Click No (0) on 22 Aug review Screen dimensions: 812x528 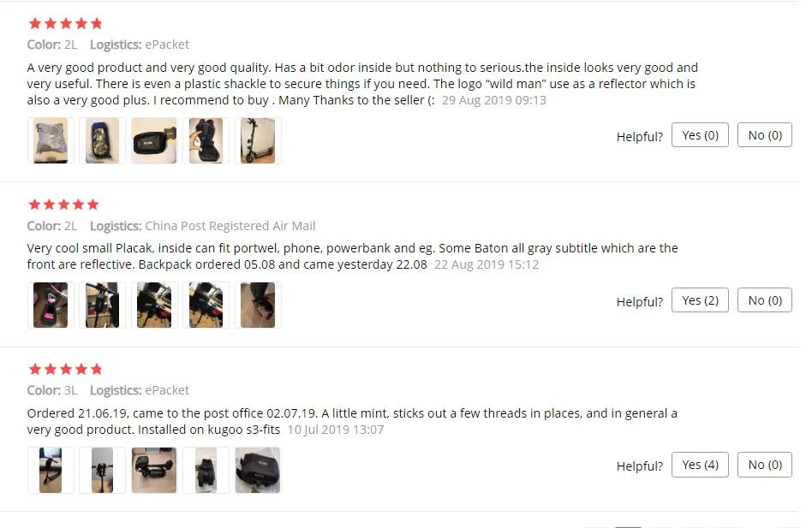point(765,300)
